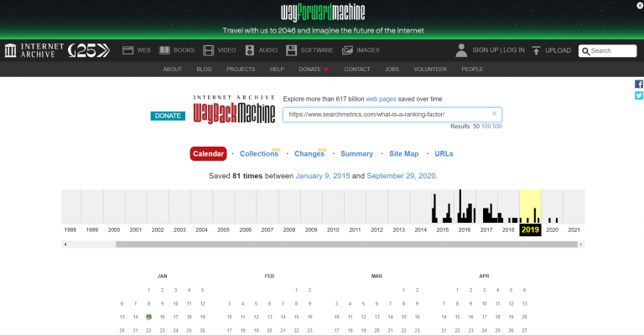Switch to the Collections tab
644x335 pixels.
click(x=259, y=154)
